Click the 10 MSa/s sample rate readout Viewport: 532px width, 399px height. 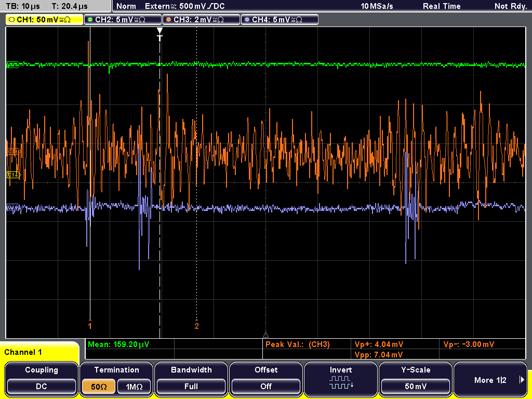coord(377,6)
